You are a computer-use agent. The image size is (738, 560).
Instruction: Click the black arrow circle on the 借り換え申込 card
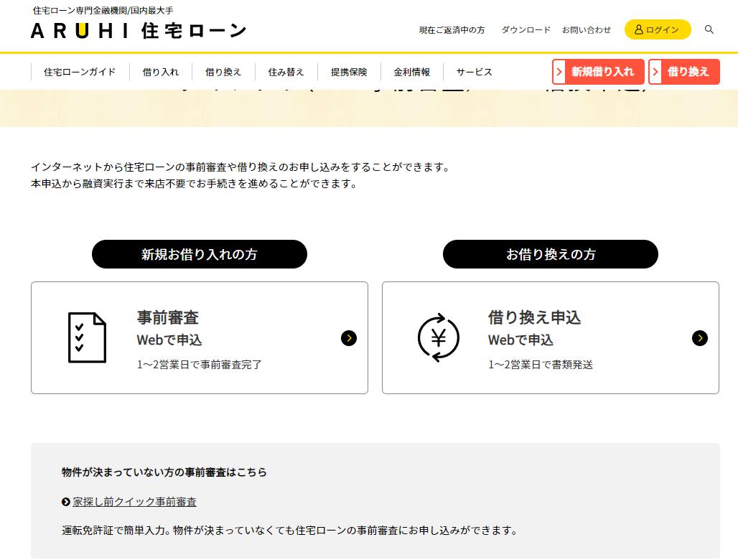tap(700, 337)
